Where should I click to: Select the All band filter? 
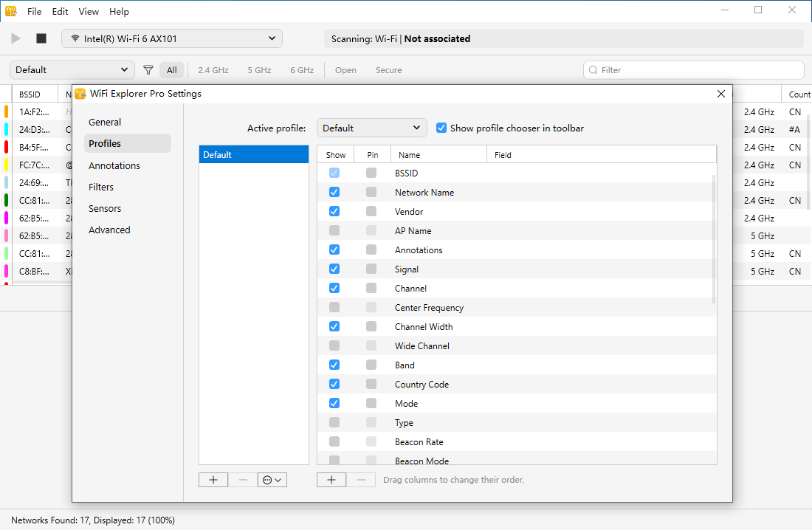pos(171,70)
